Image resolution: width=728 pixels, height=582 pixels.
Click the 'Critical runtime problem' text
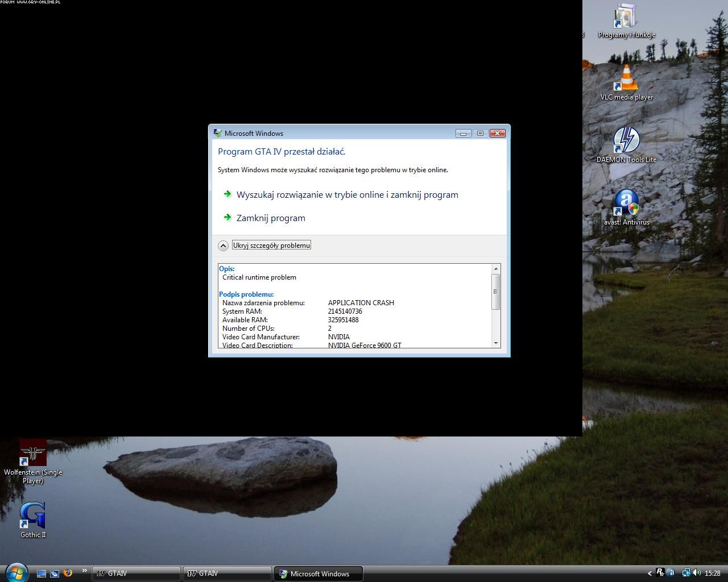point(259,277)
